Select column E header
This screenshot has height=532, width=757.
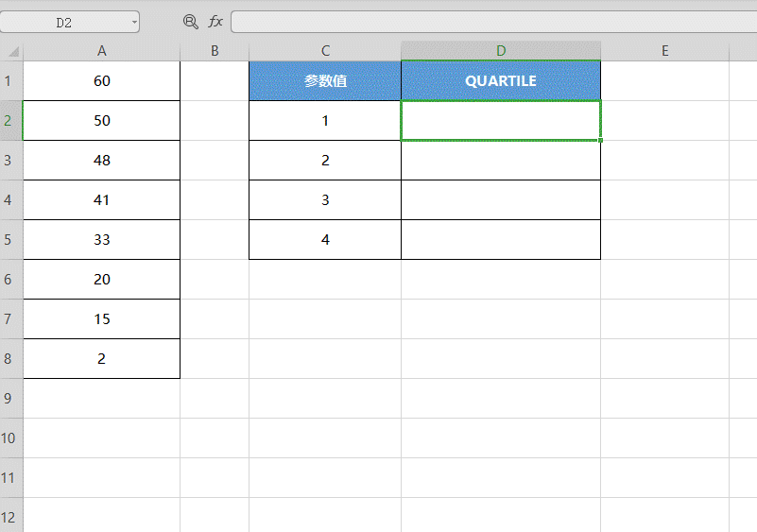coord(664,51)
